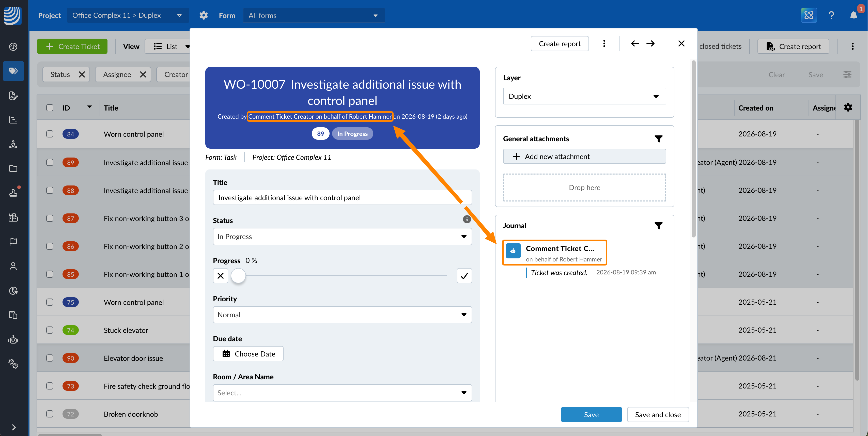Click the top bar integration icon
The image size is (868, 436).
pyautogui.click(x=809, y=15)
